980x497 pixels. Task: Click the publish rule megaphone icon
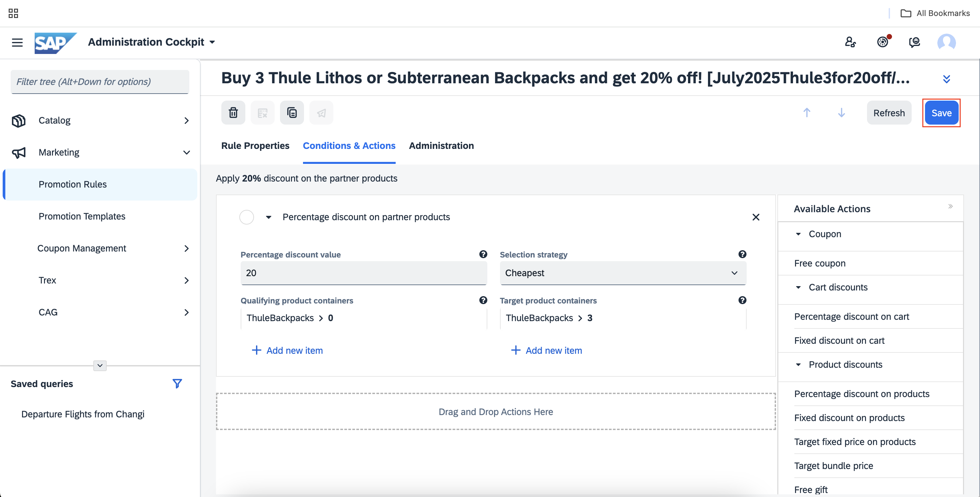click(321, 113)
